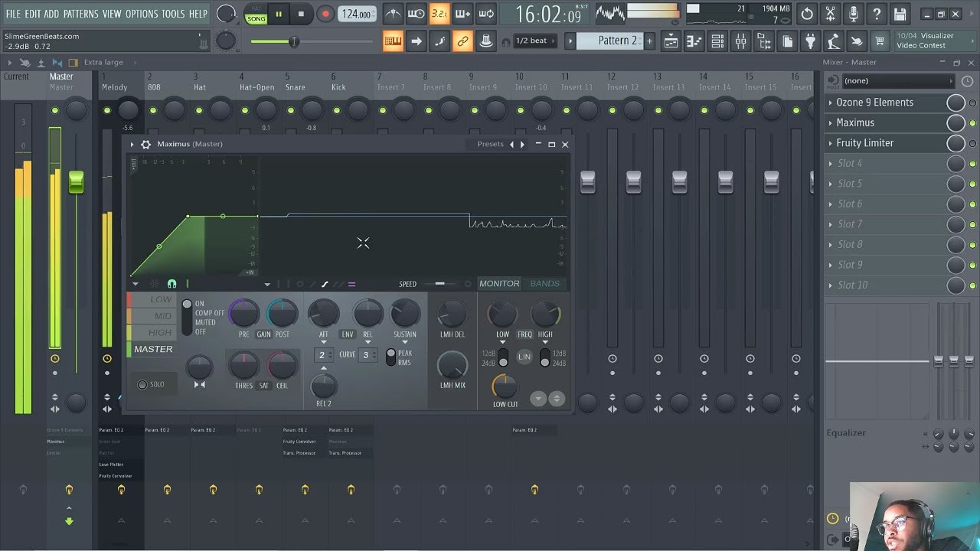Toggle Maximus band ON/COMP OFF/MUTED switch
This screenshot has height=551, width=980.
pyautogui.click(x=187, y=317)
